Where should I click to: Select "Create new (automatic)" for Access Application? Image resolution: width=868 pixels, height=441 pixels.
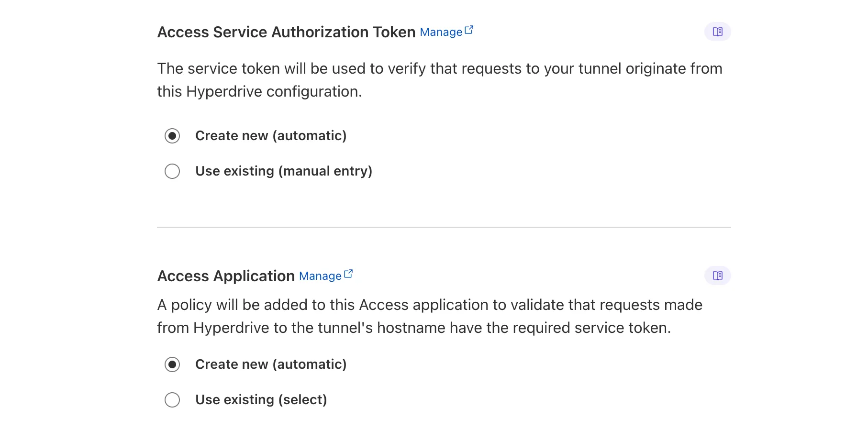(173, 364)
